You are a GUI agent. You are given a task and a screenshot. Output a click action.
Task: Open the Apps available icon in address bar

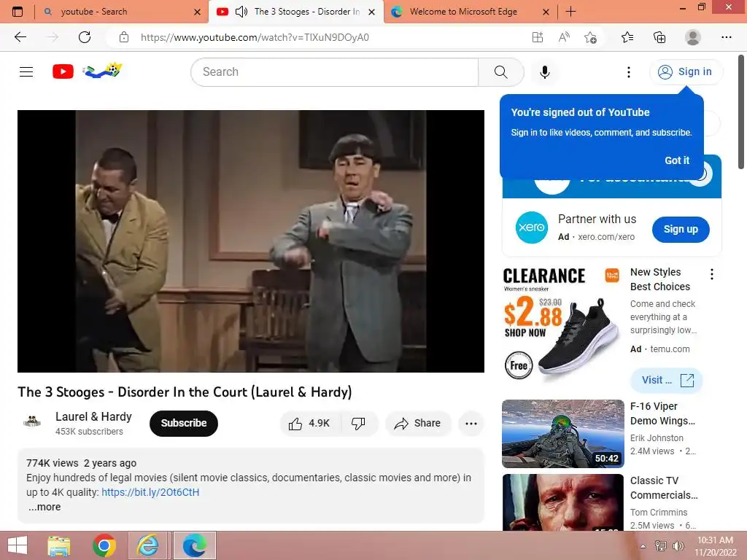coord(538,37)
